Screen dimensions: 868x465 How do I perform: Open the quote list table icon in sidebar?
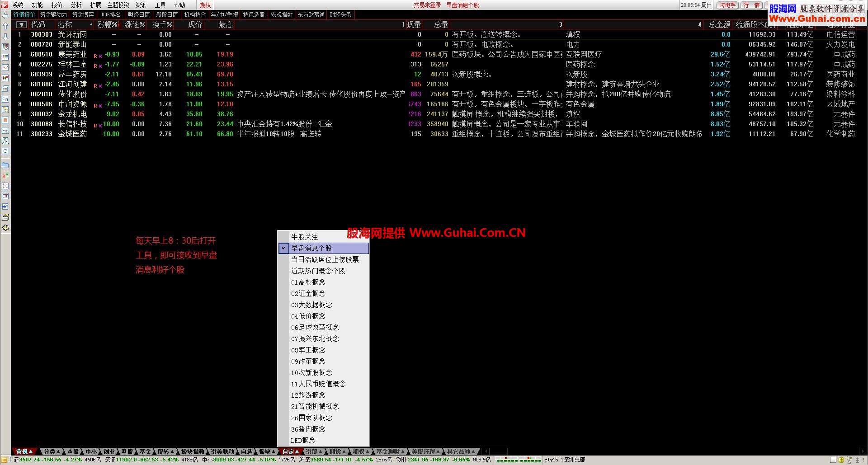[5, 57]
